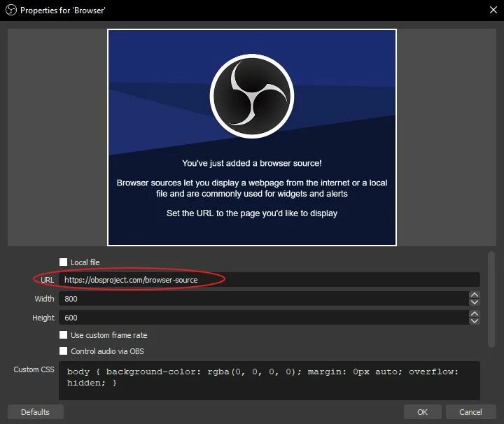Click the 'Custom CSS' label
The width and height of the screenshot is (504, 424).
click(34, 369)
